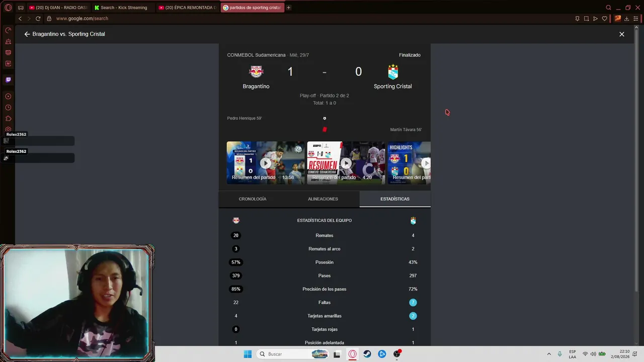Reload the page with the refresh icon

(x=38, y=19)
